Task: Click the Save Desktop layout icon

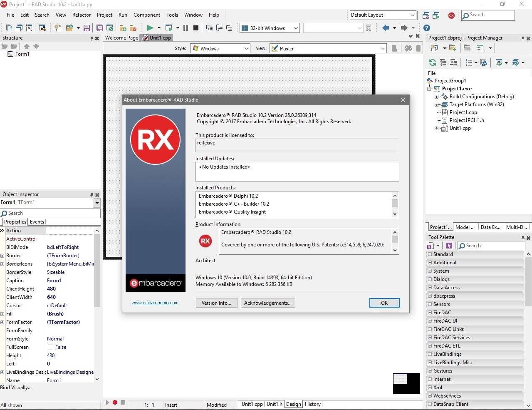Action: coord(426,15)
